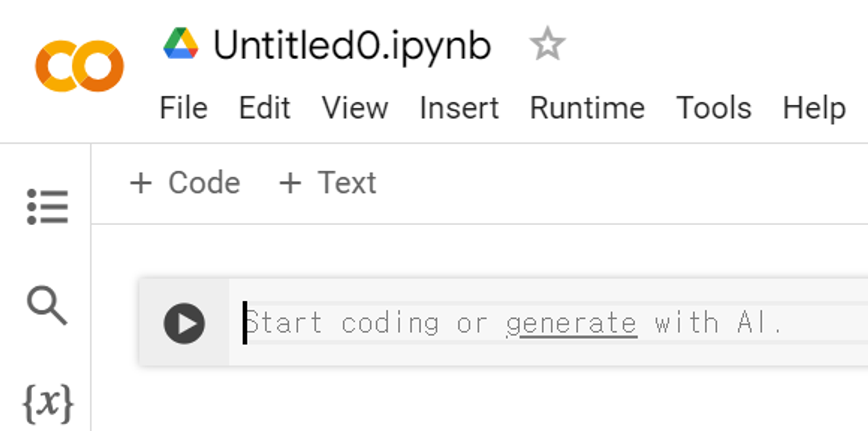Open the Table of contents sidebar panel
The width and height of the screenshot is (868, 431).
tap(47, 207)
